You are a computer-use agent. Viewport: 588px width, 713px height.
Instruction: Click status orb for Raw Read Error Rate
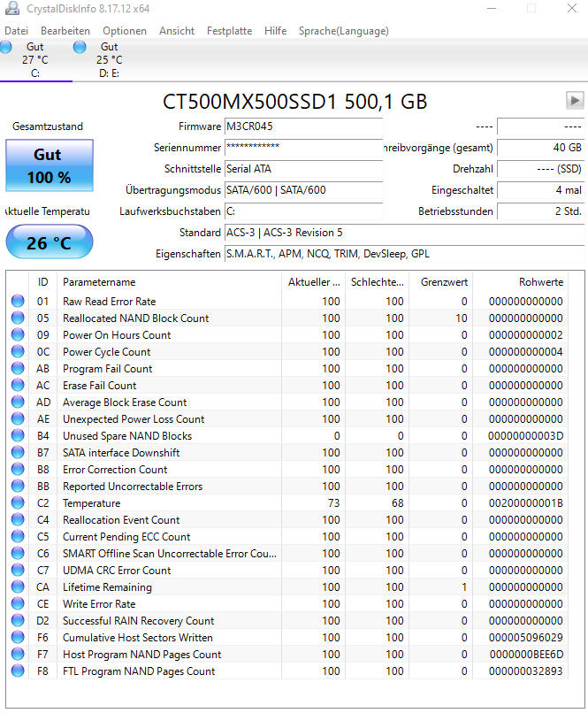tap(18, 301)
